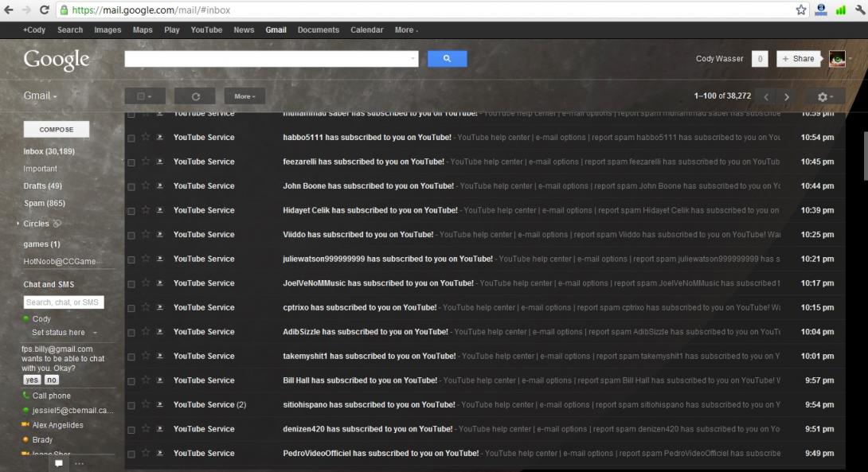868x472 pixels.
Task: Open the Drafts (49) folder
Action: coord(43,186)
